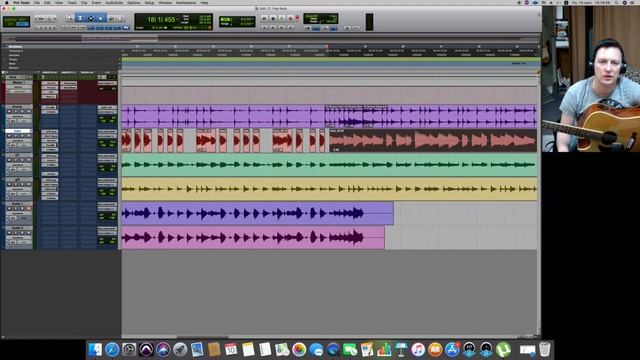Screen dimensions: 640x360
Task: Open Photos from the Dock
Action: 299,350
